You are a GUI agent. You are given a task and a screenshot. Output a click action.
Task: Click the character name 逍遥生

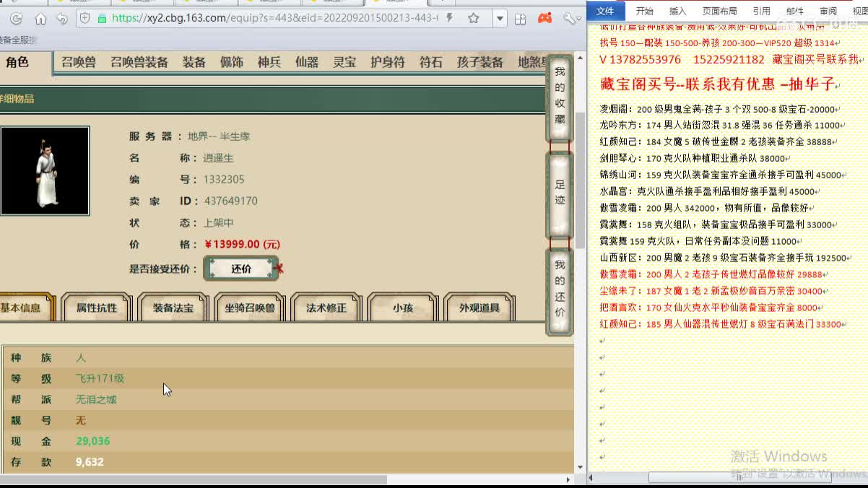tap(219, 158)
